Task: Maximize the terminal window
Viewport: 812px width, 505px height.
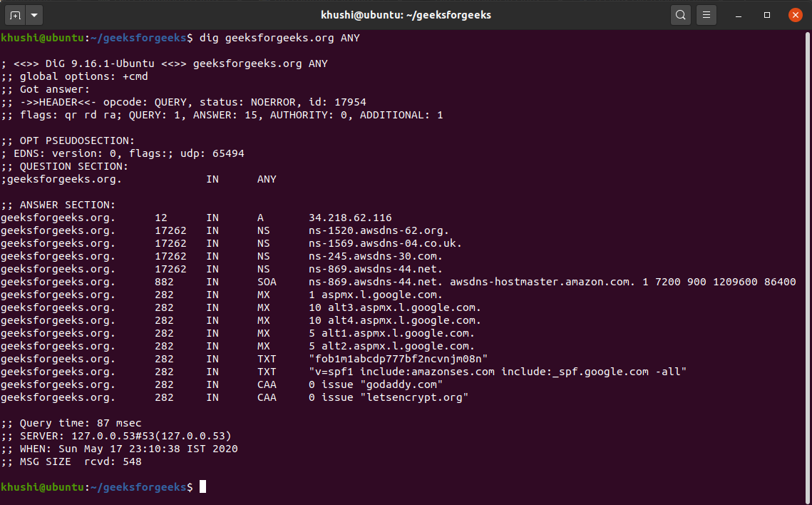Action: click(767, 15)
